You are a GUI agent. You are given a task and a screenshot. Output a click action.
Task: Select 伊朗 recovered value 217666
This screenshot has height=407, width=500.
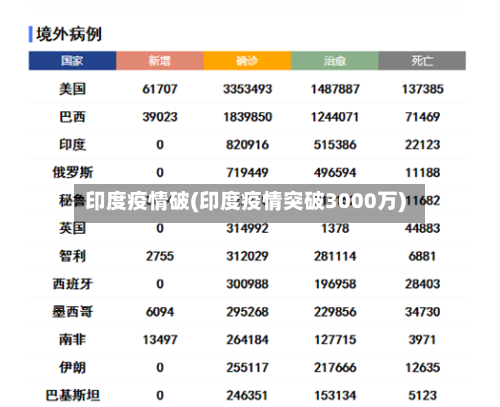pos(335,368)
